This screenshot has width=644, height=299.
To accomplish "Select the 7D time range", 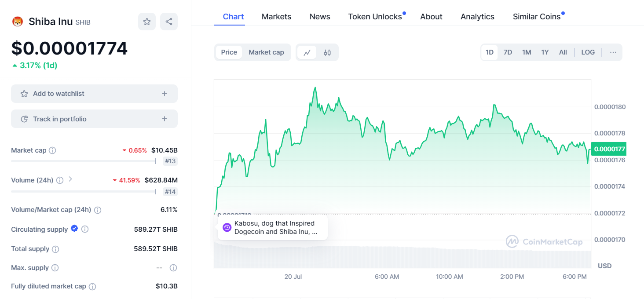I will tap(508, 52).
